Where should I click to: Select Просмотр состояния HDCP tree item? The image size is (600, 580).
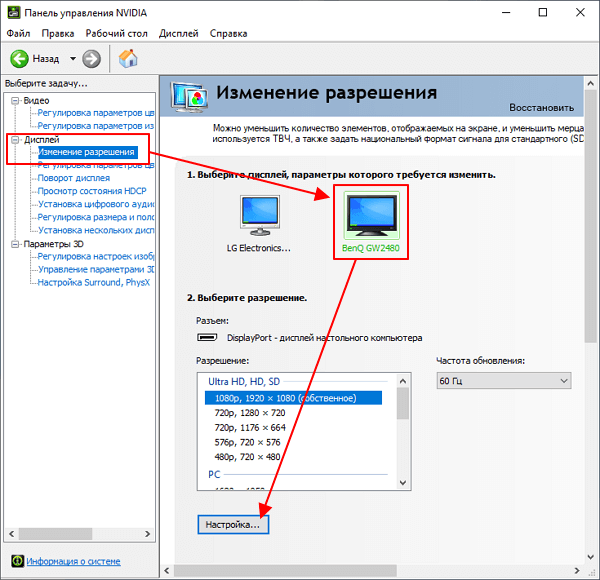[92, 191]
